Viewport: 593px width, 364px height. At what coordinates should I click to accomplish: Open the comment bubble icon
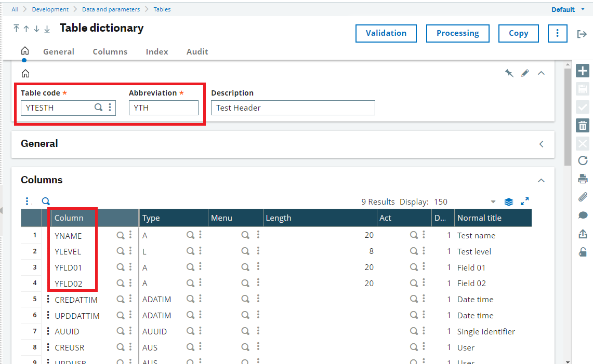coord(583,215)
